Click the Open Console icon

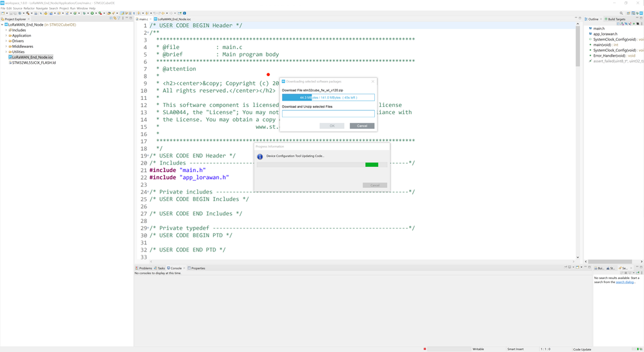coord(578,267)
